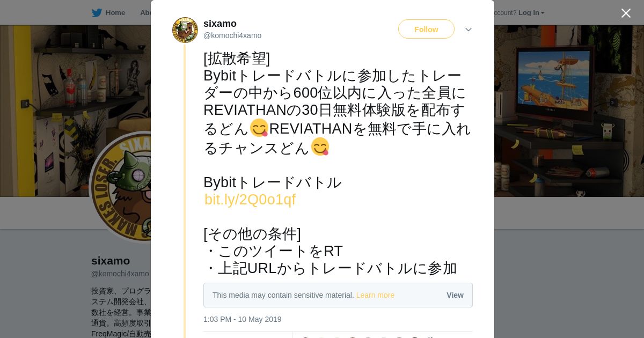Select the sixamo name on profile sidebar

click(x=111, y=261)
